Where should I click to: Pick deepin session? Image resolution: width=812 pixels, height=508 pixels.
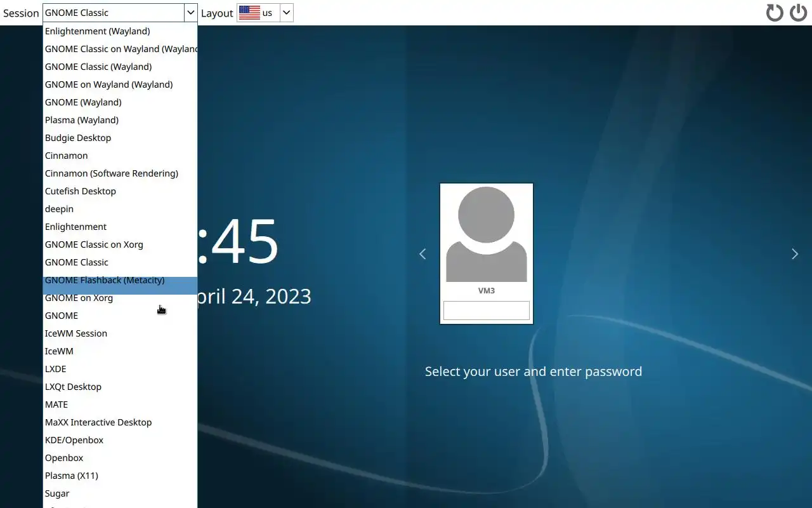coord(120,209)
